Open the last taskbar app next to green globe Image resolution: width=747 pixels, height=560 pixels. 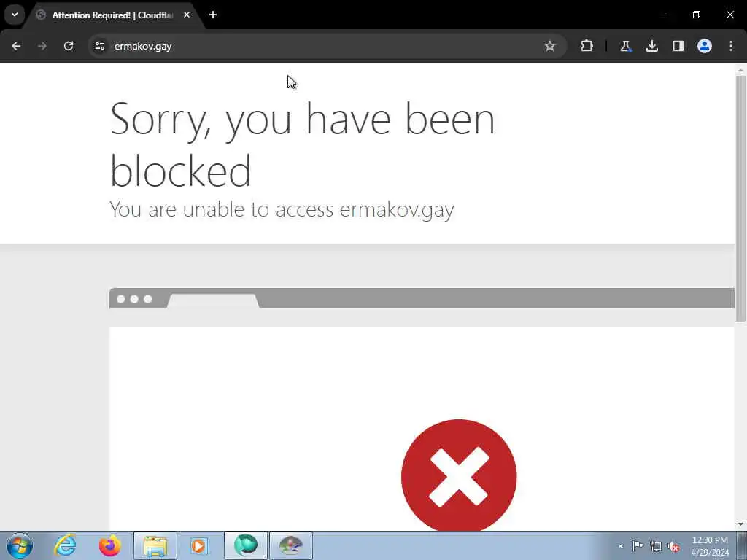click(x=291, y=545)
